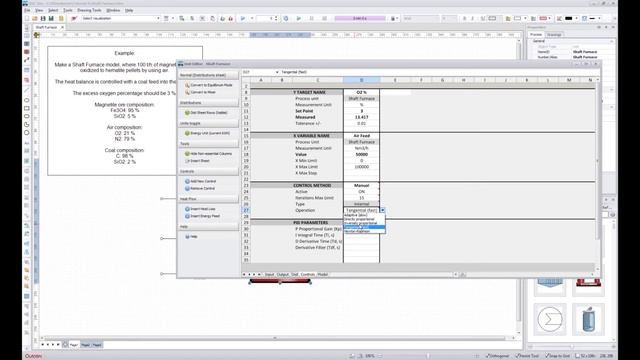The height and width of the screenshot is (360, 640).
Task: Choose the highlighted Tangential option in list
Action: [x=364, y=227]
